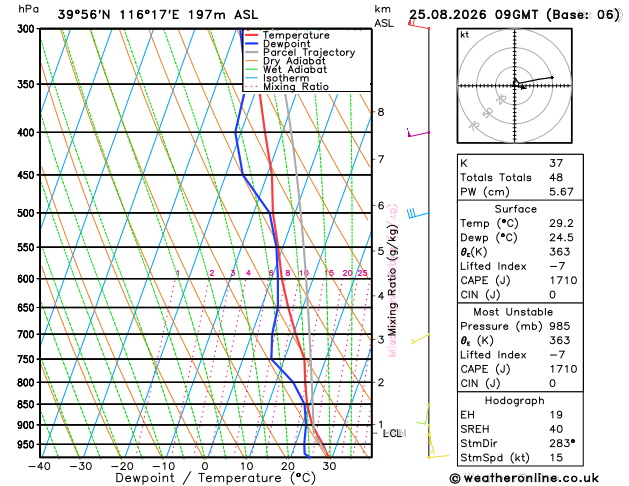
Task: Click the date label '25.08.2026 09GMT'
Action: (473, 15)
